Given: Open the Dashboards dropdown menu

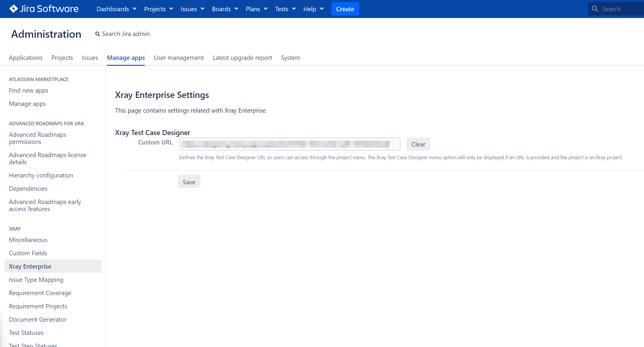Looking at the screenshot, I should tap(117, 9).
